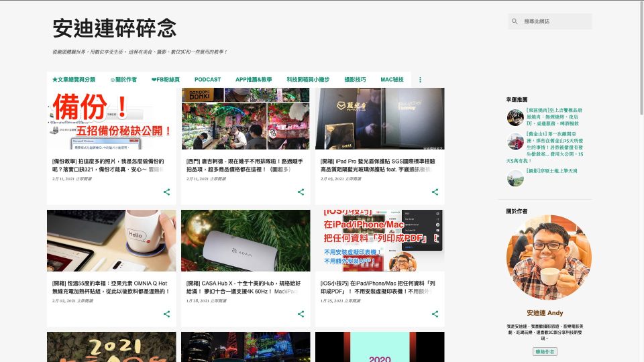This screenshot has height=362, width=644.
Task: Click the 安迪連碎碎念 blog title
Action: click(115, 28)
